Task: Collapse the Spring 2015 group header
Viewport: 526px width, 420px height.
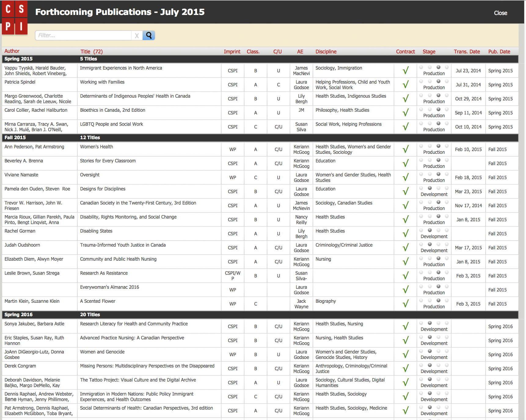Action: click(x=18, y=59)
